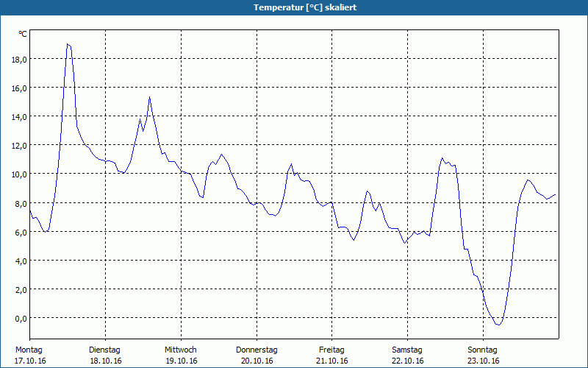This screenshot has height=368, width=588.
Task: Click the Donnerstag 20.10.16 axis label
Action: pyautogui.click(x=257, y=355)
